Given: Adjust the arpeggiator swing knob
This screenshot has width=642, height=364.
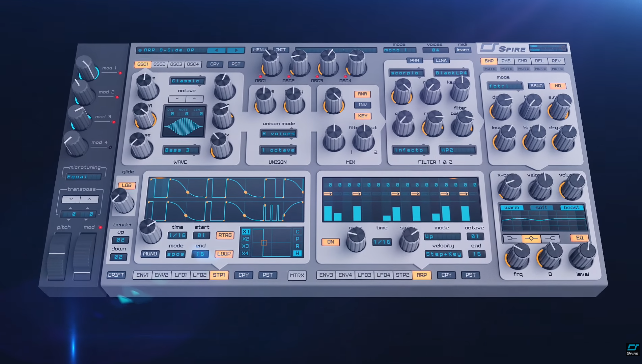Looking at the screenshot, I should pyautogui.click(x=410, y=240).
